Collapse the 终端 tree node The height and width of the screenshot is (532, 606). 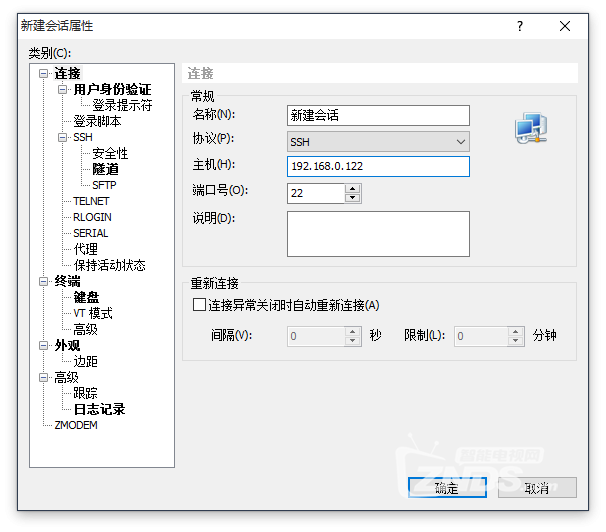click(x=43, y=282)
